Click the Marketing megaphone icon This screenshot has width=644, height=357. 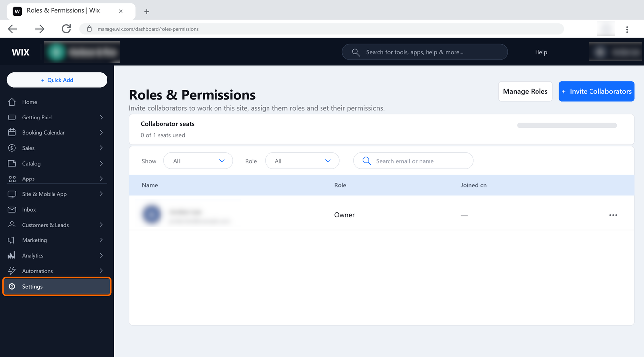coord(12,240)
